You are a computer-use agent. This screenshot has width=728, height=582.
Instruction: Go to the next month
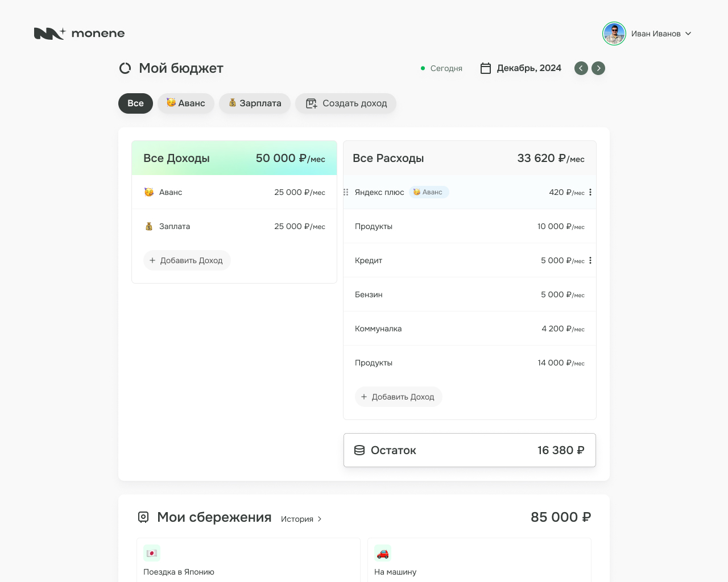tap(598, 68)
